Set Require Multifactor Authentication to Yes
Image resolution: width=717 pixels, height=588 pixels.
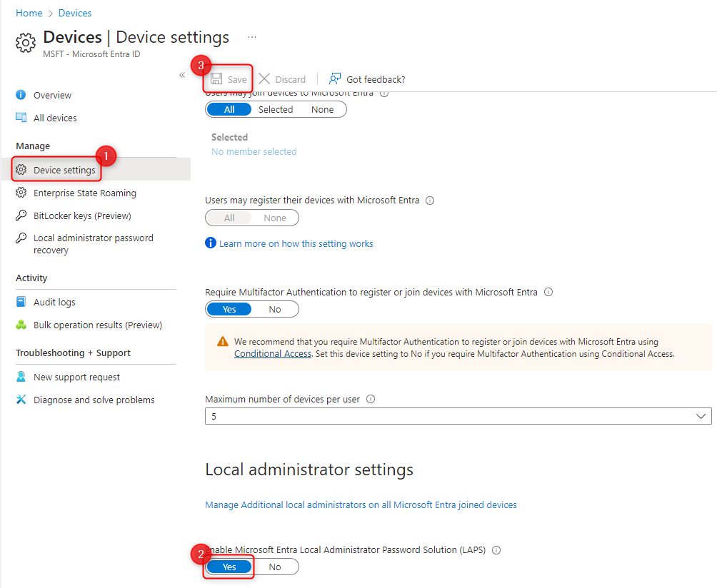229,309
